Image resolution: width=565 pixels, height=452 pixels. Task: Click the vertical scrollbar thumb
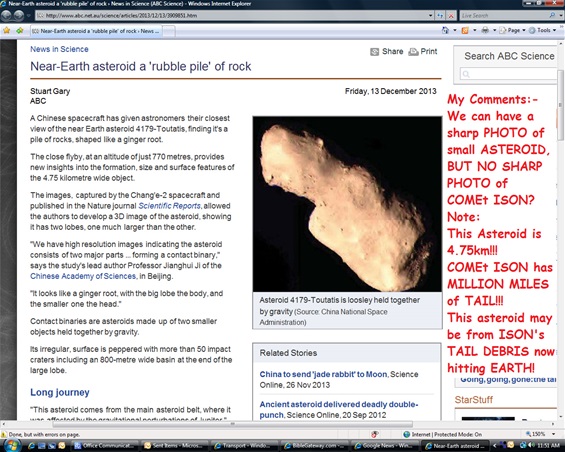tap(561, 105)
